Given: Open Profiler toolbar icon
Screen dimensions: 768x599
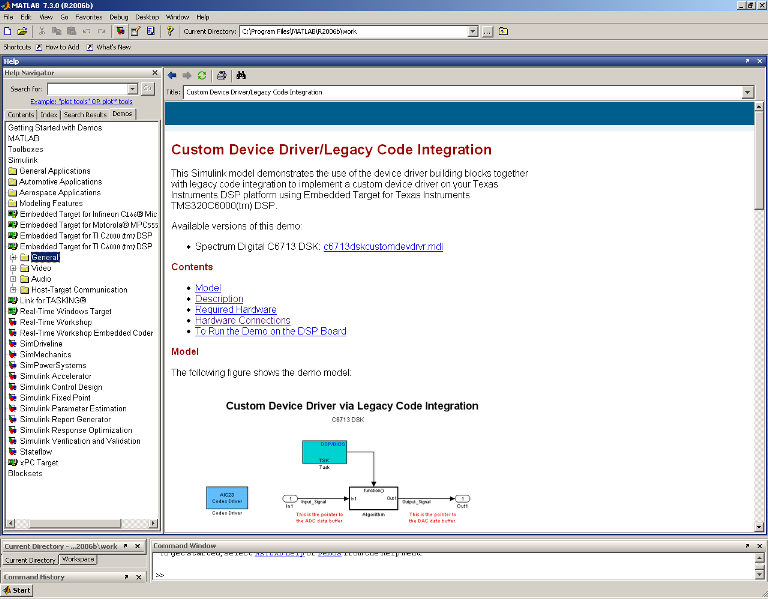Looking at the screenshot, I should 150,31.
